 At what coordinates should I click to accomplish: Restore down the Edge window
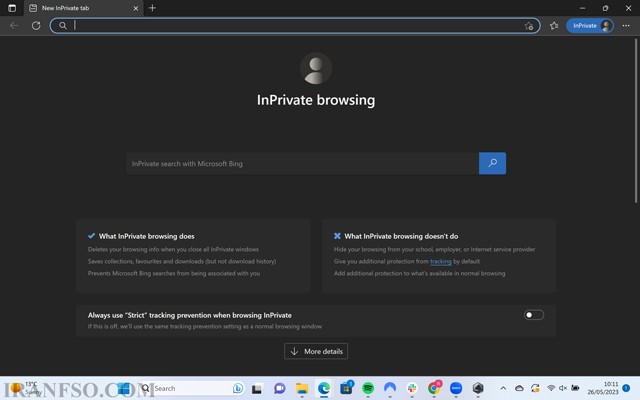click(x=605, y=8)
